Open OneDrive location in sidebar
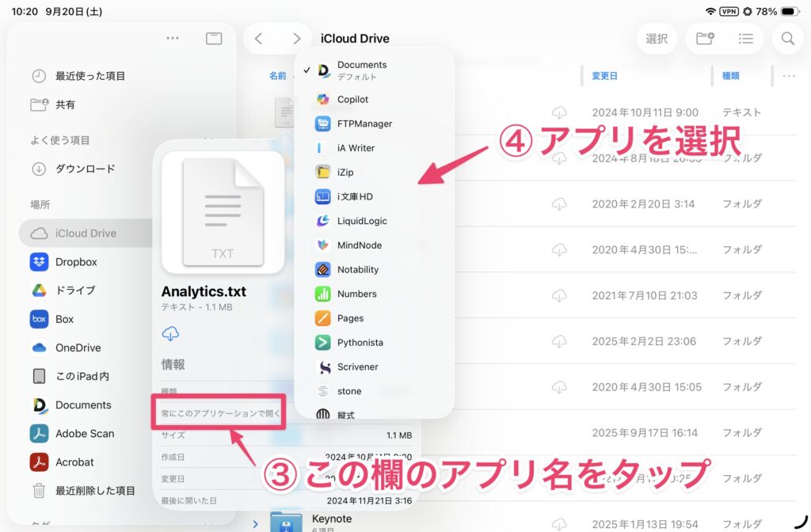Image resolution: width=811 pixels, height=532 pixels. coord(65,348)
